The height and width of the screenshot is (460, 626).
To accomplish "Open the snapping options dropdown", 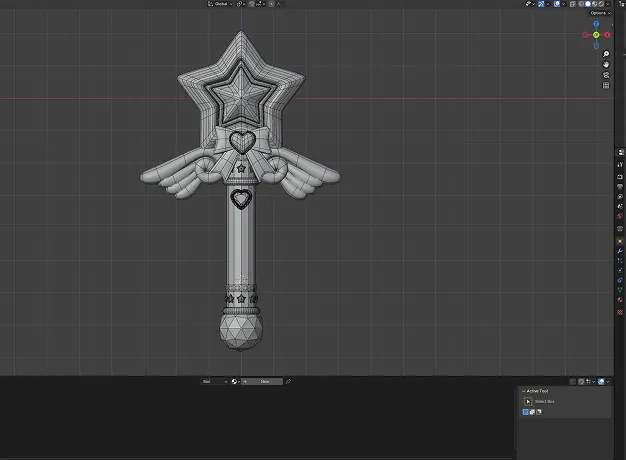I will pyautogui.click(x=260, y=4).
